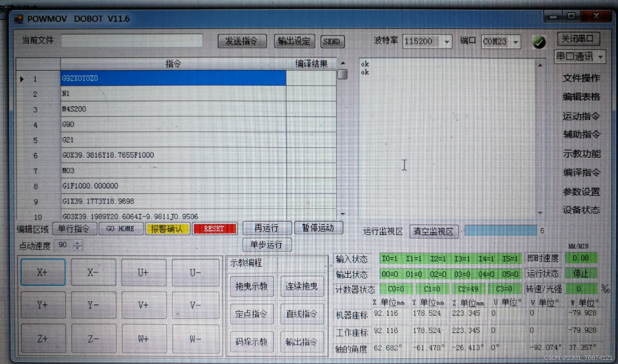Click the 定点指令 button
Screen dimensions: 618x364
(252, 314)
